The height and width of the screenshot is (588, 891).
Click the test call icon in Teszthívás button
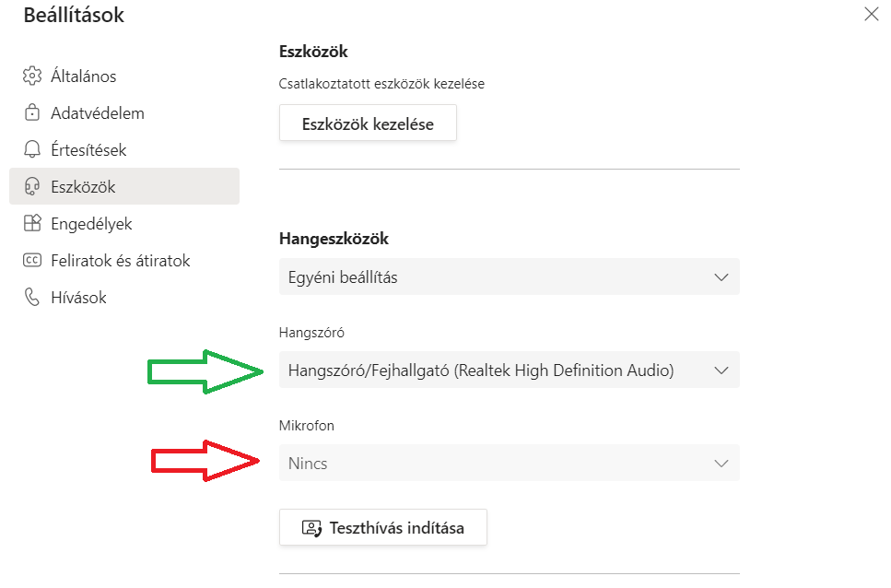click(x=311, y=528)
